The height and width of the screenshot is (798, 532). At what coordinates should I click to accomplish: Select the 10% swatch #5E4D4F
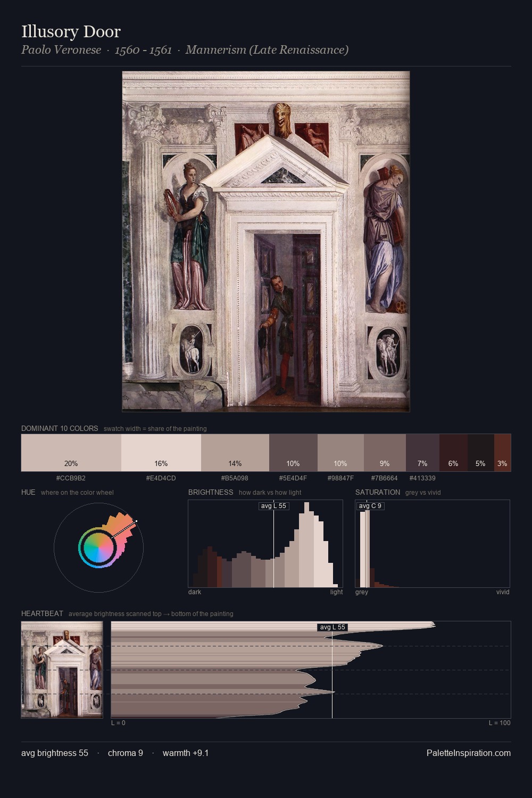point(293,453)
